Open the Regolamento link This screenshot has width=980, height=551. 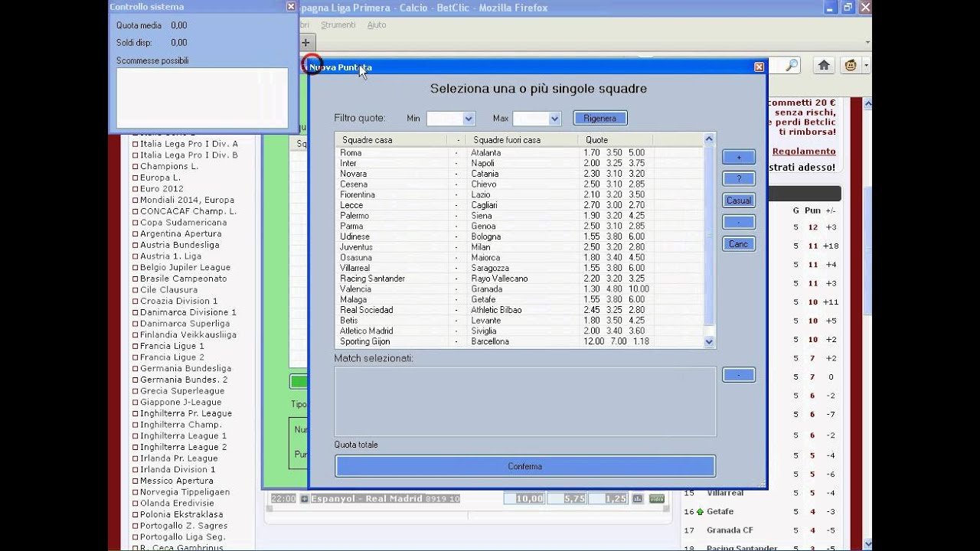pyautogui.click(x=804, y=152)
